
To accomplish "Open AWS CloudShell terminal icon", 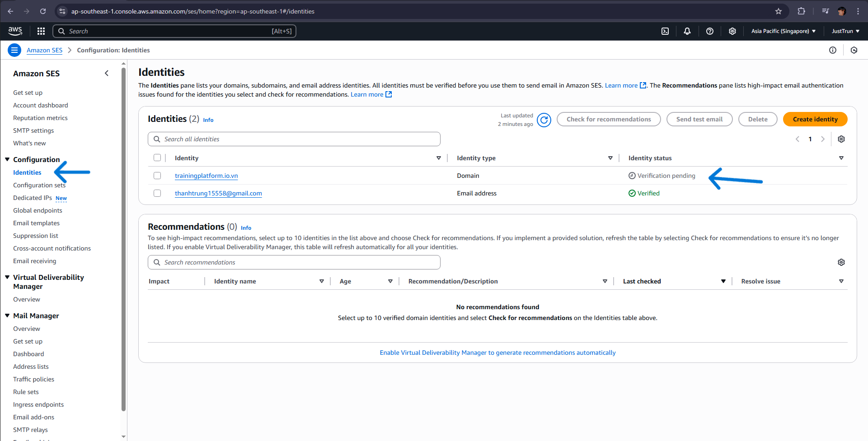I will coord(665,31).
